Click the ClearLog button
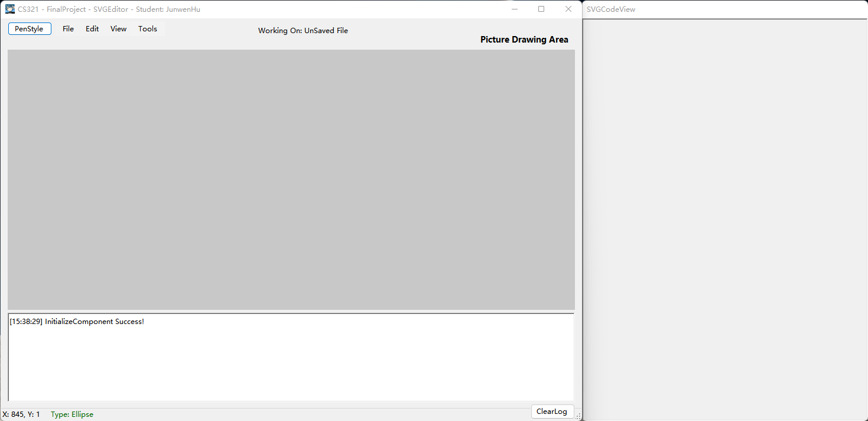The width and height of the screenshot is (868, 421). click(x=552, y=412)
